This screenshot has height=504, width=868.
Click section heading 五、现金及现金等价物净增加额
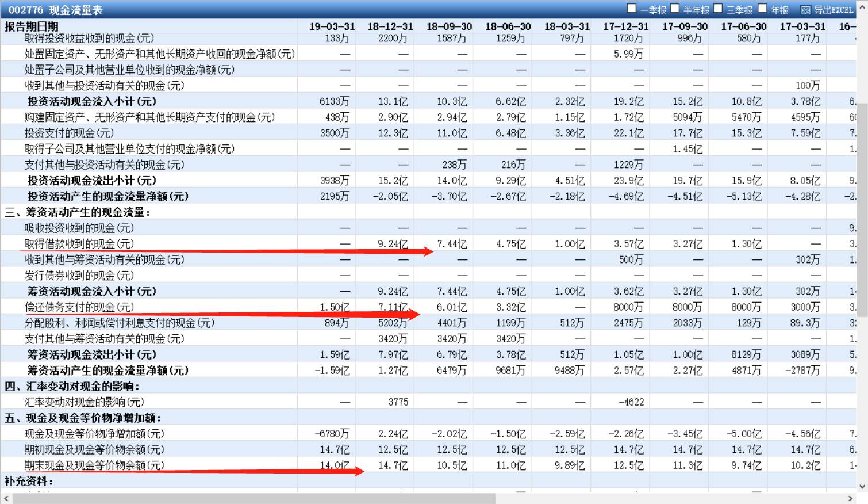[83, 418]
